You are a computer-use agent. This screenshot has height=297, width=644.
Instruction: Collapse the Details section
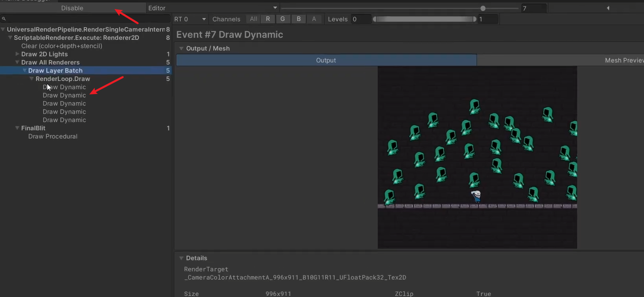pyautogui.click(x=181, y=258)
